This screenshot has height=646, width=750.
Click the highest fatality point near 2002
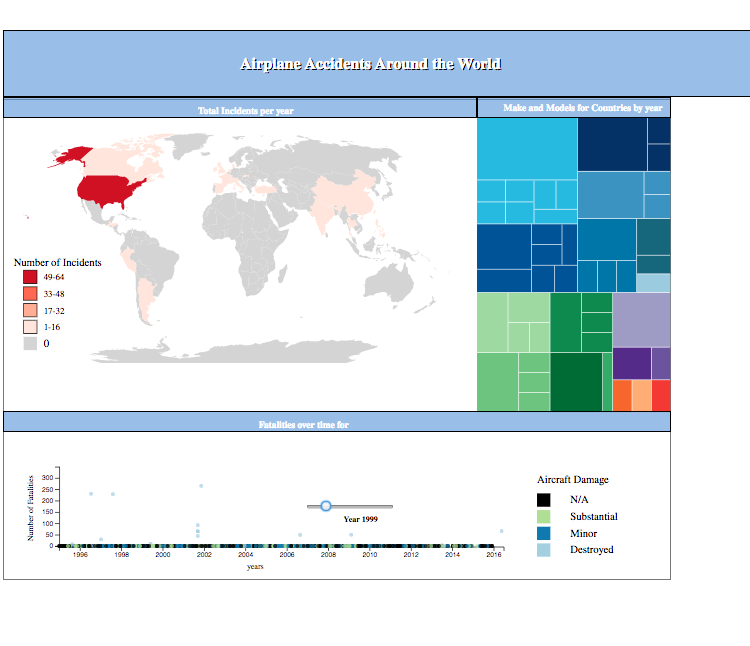[201, 486]
